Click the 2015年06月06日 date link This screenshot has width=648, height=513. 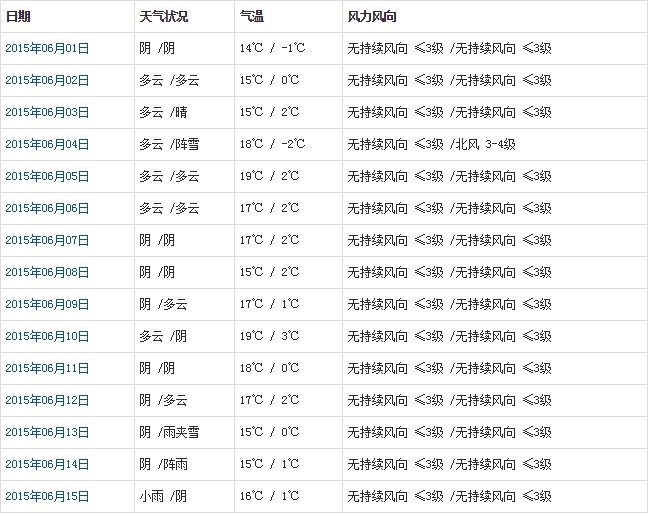pos(47,208)
